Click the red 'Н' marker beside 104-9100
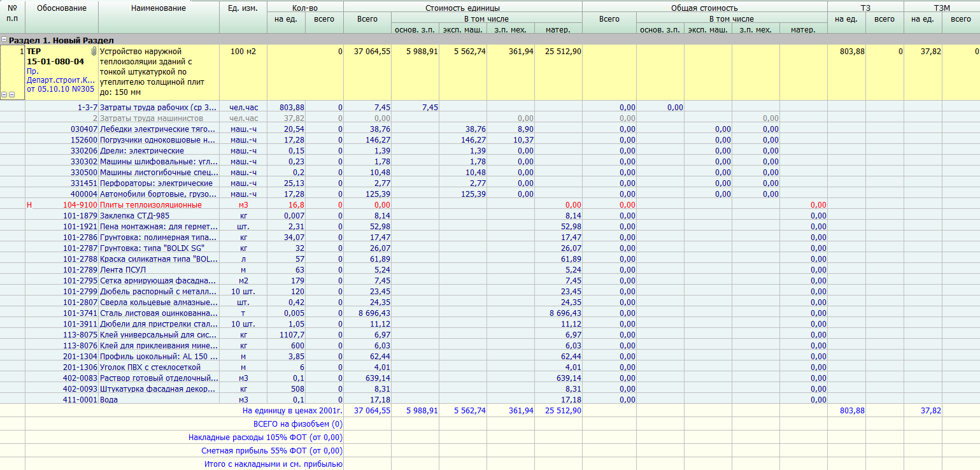 pos(29,204)
